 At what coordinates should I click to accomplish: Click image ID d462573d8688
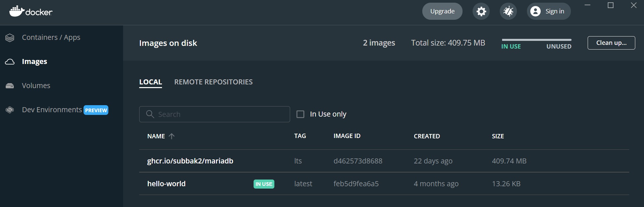pyautogui.click(x=358, y=161)
